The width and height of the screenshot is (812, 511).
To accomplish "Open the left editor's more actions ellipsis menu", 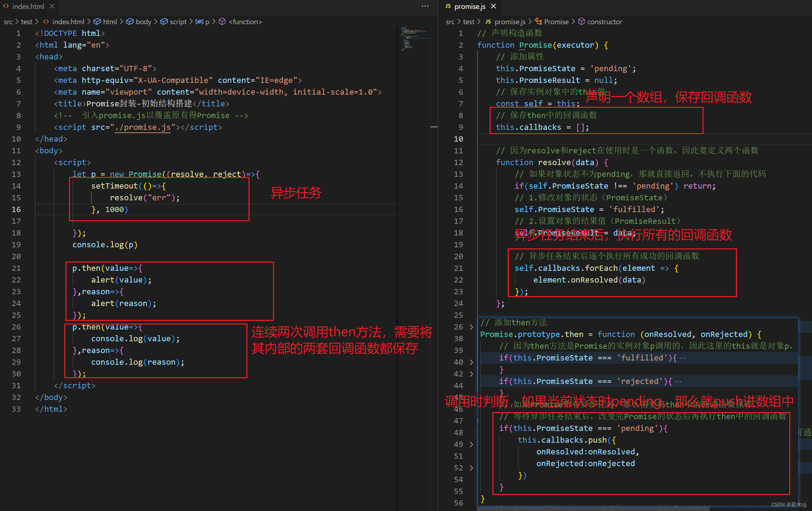I will coord(425,6).
